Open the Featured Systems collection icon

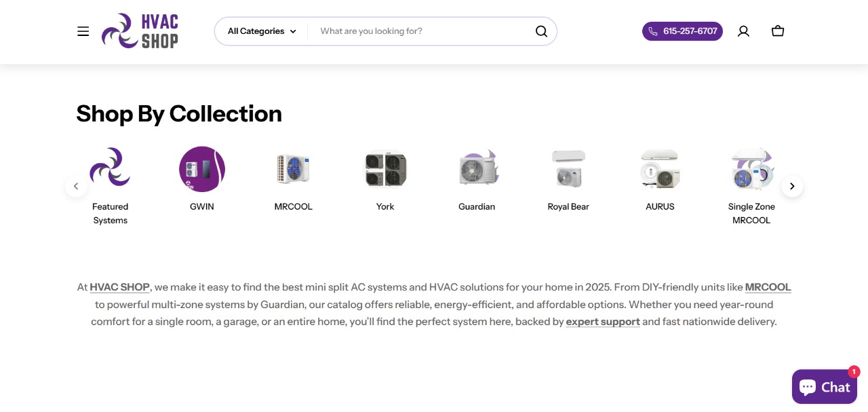110,169
